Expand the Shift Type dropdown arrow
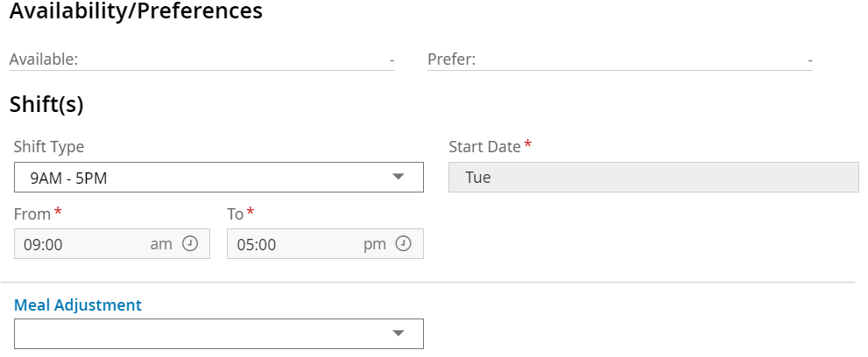 click(399, 177)
